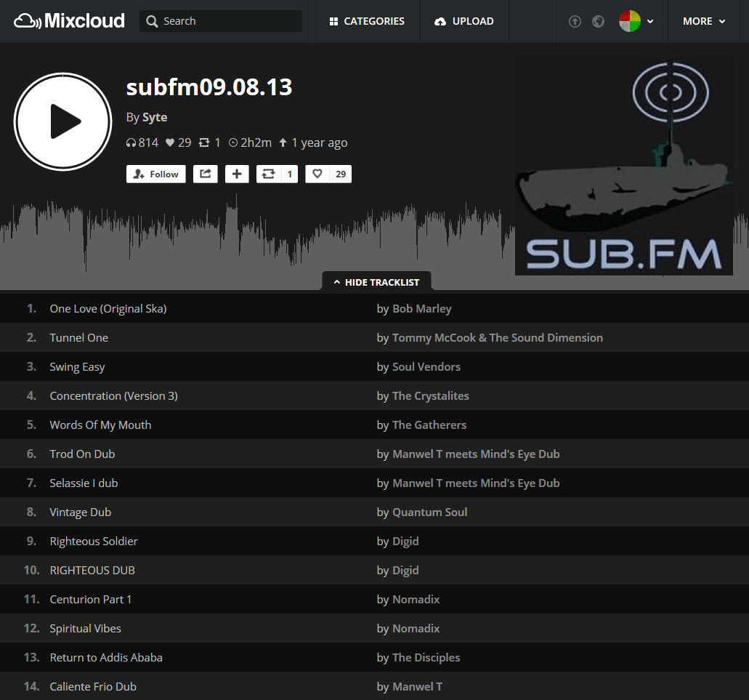
Task: Click the uploaded 1 year ago stat
Action: (313, 142)
